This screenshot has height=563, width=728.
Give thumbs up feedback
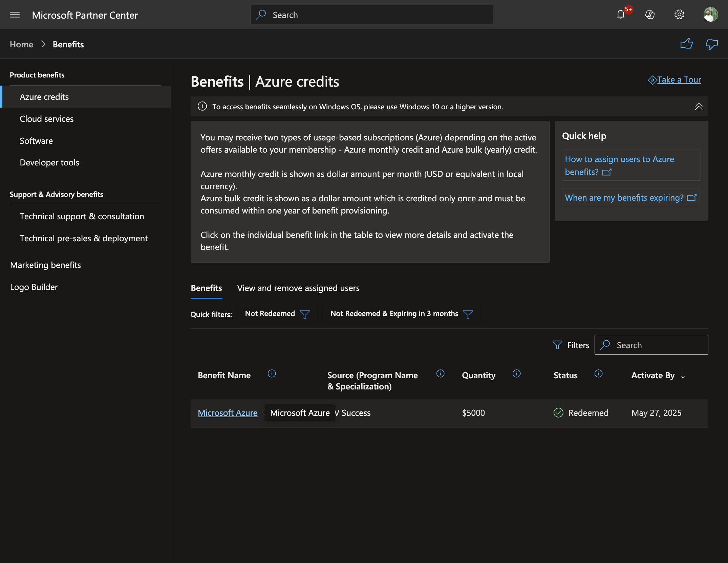[686, 44]
